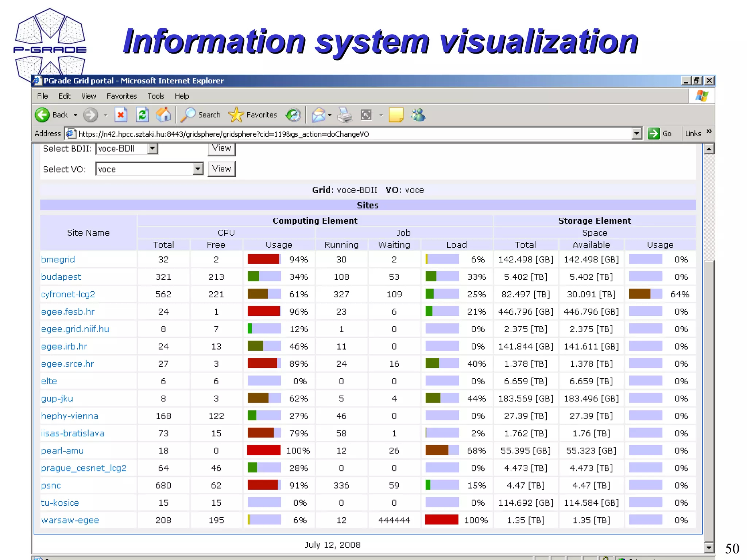Open the File menu

(x=42, y=96)
